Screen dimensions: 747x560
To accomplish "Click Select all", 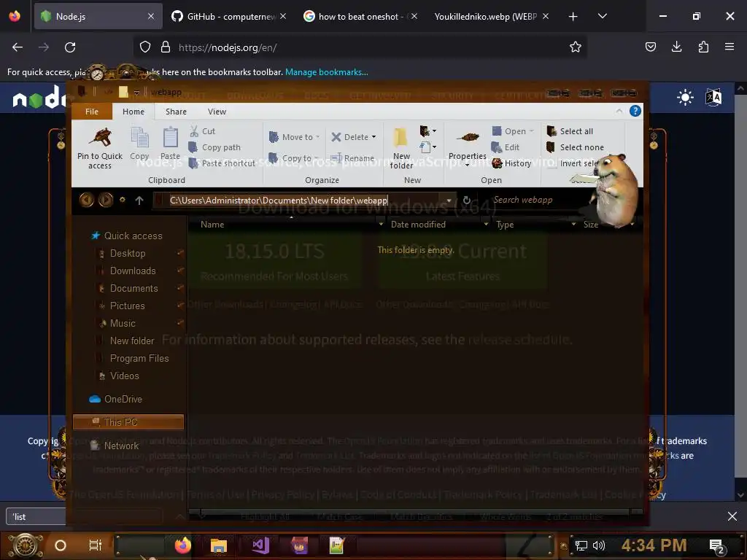I will [570, 131].
